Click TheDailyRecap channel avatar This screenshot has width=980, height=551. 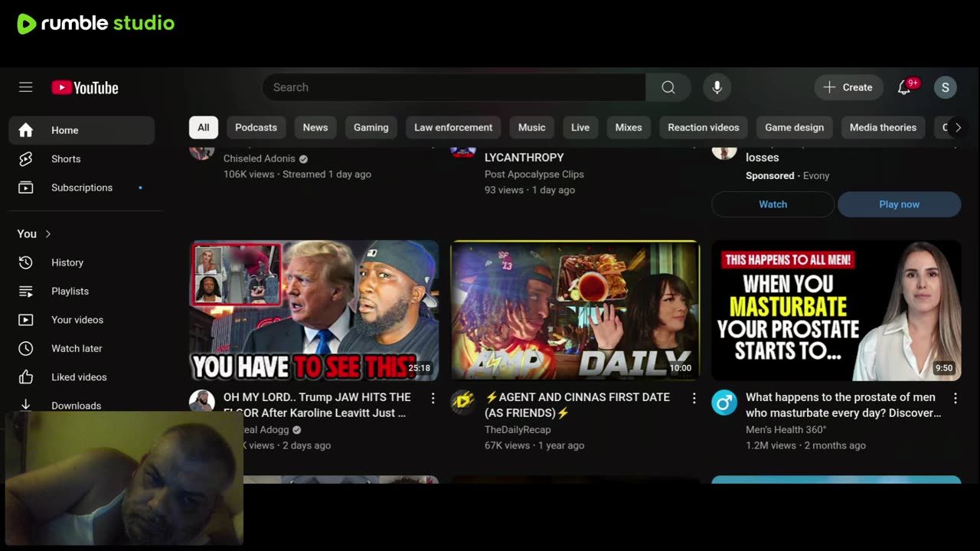[x=463, y=403]
